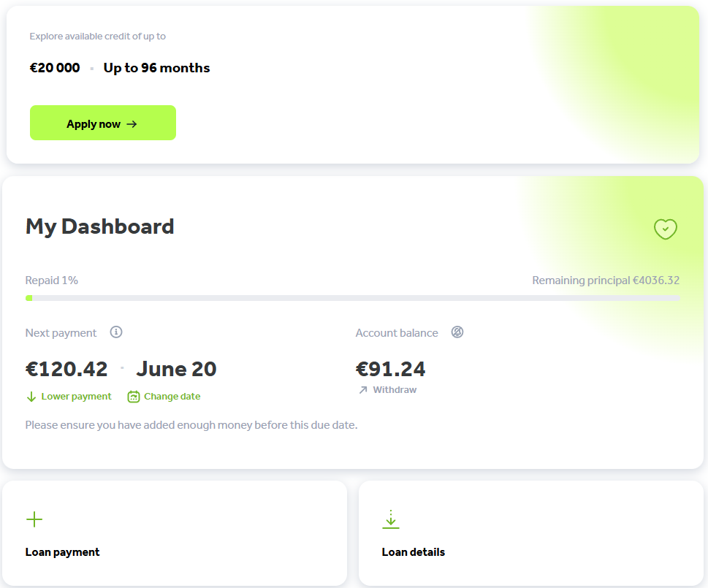Image resolution: width=708 pixels, height=588 pixels.
Task: Click the loan repayment progress bar
Action: click(352, 298)
